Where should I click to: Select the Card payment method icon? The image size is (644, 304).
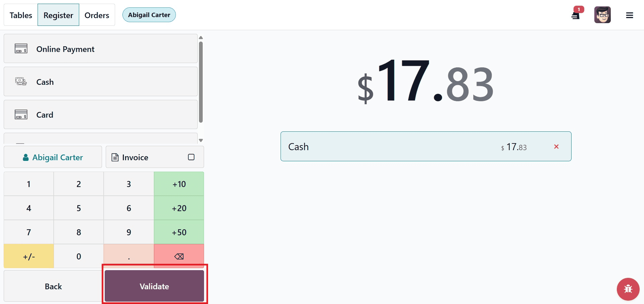click(21, 114)
